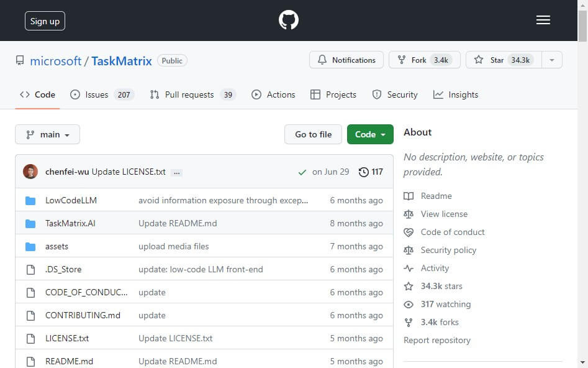Open the main branch dropdown
The height and width of the screenshot is (368, 588).
(47, 134)
